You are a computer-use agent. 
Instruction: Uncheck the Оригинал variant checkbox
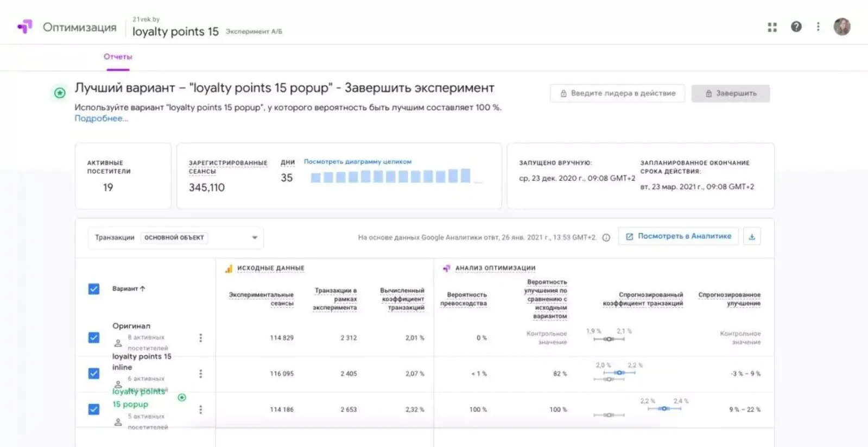tap(94, 338)
